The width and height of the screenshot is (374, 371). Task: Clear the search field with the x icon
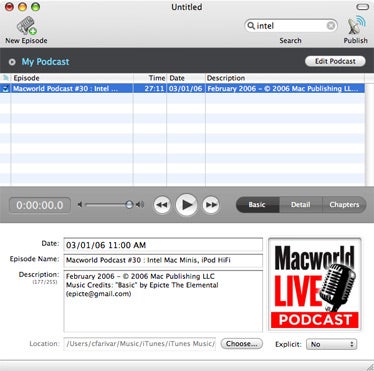[x=331, y=26]
